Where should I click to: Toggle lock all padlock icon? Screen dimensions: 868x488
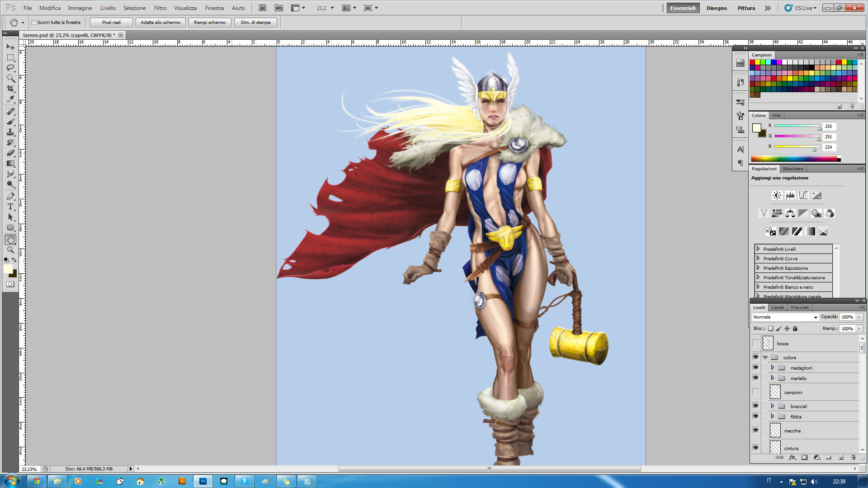(x=795, y=328)
